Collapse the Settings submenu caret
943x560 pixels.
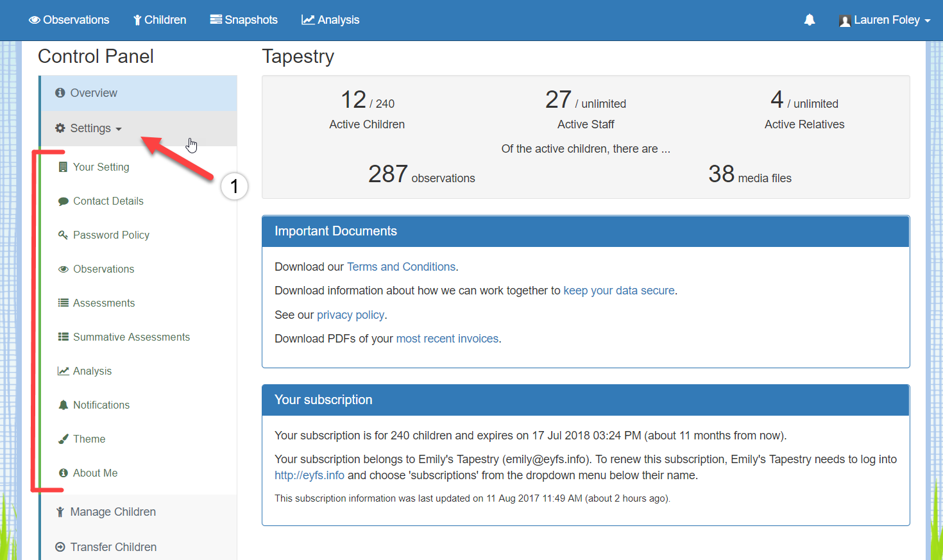point(119,129)
